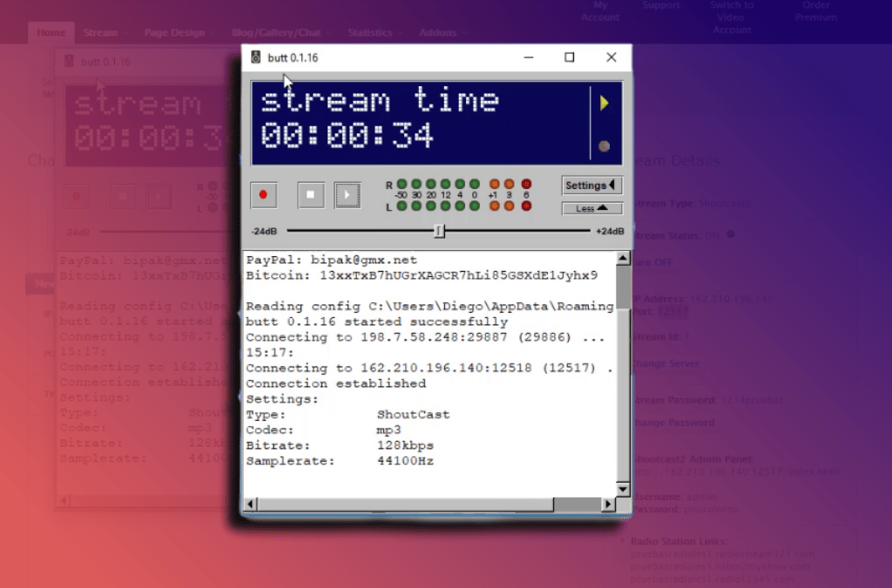
Task: Click the 'Samplerate: 44100Hz' log line
Action: (340, 461)
